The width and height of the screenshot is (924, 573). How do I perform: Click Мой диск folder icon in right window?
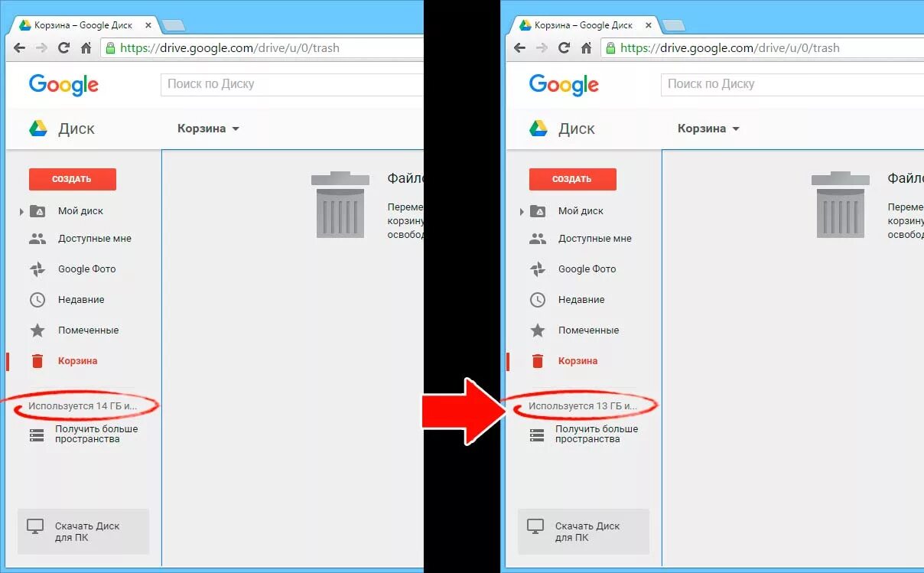click(x=538, y=211)
